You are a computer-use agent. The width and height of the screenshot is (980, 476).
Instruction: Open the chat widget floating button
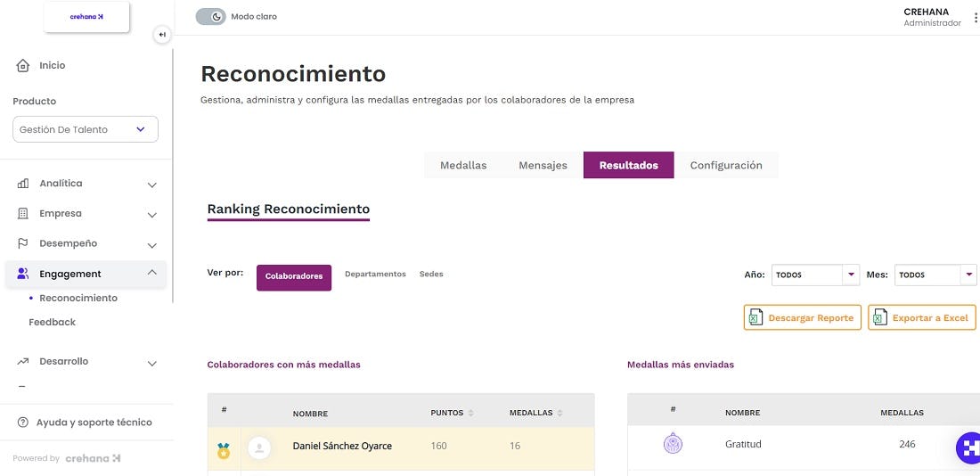968,447
